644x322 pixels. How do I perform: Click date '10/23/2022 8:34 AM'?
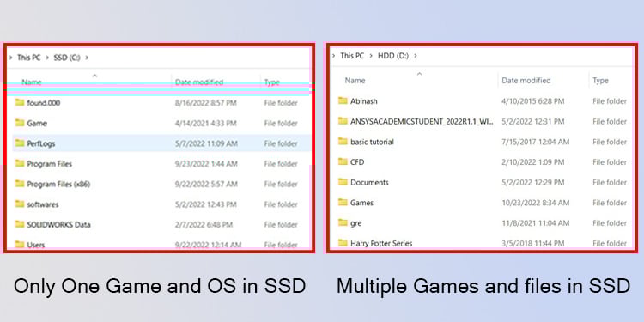click(x=536, y=203)
